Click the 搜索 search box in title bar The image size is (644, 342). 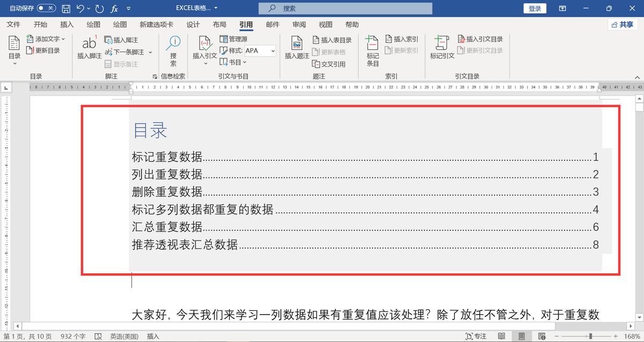pyautogui.click(x=345, y=9)
